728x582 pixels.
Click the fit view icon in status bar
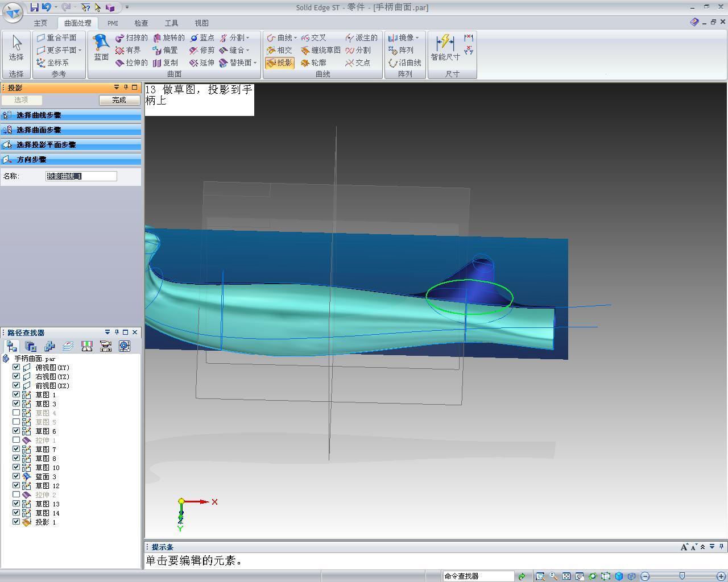click(566, 576)
